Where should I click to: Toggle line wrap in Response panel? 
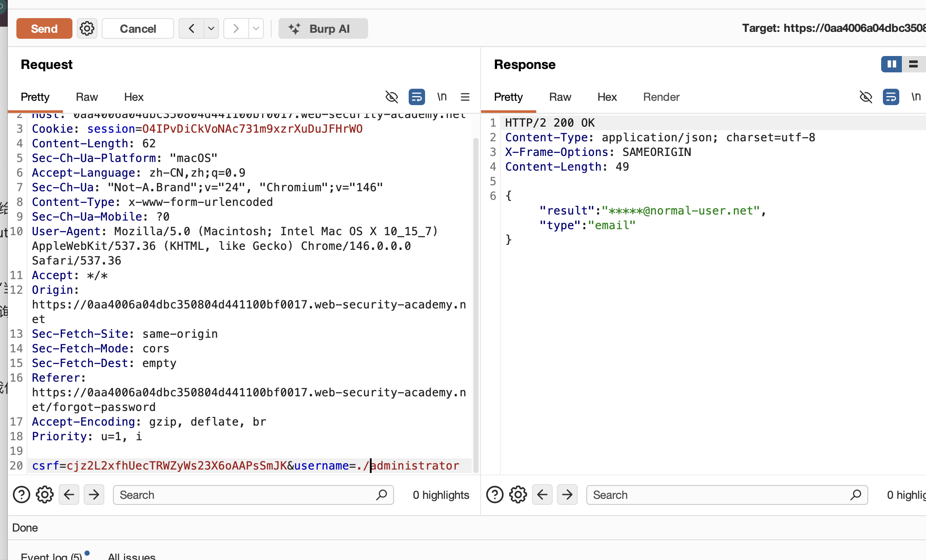891,97
